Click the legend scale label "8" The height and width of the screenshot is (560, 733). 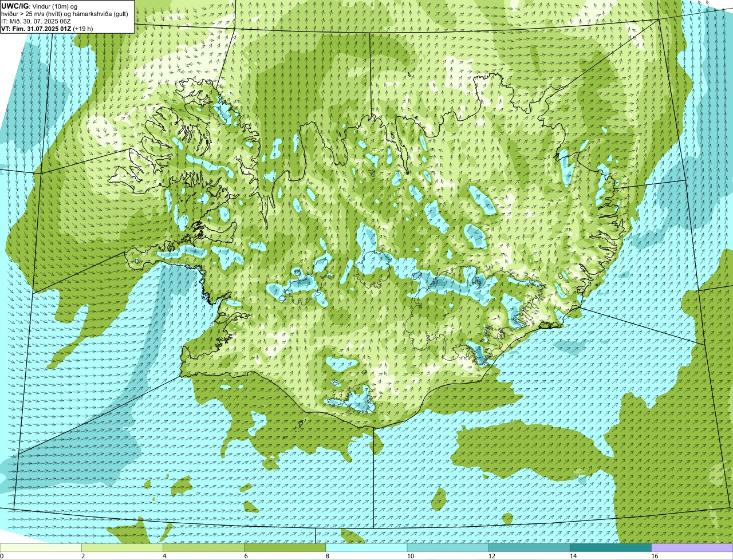[x=328, y=556]
